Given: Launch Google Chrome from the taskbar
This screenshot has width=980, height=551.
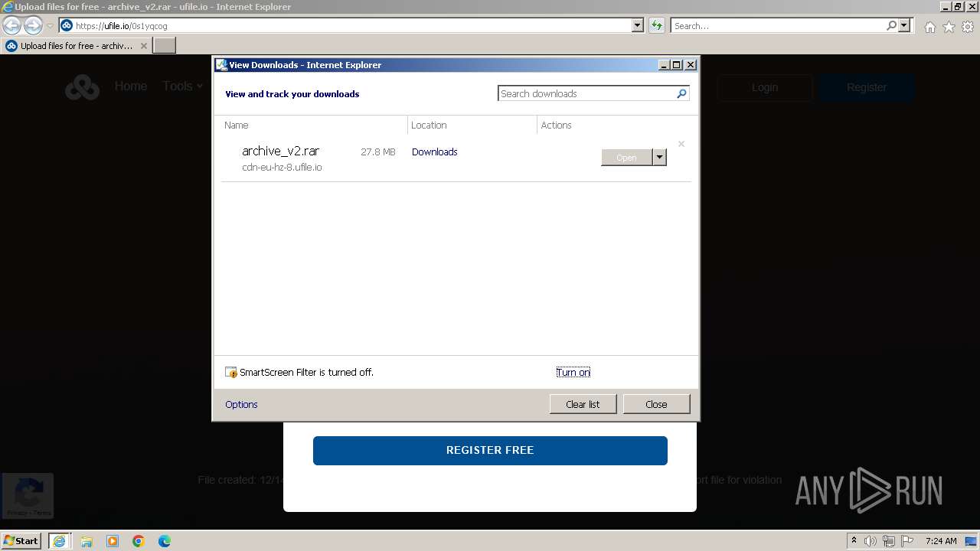Looking at the screenshot, I should click(139, 541).
